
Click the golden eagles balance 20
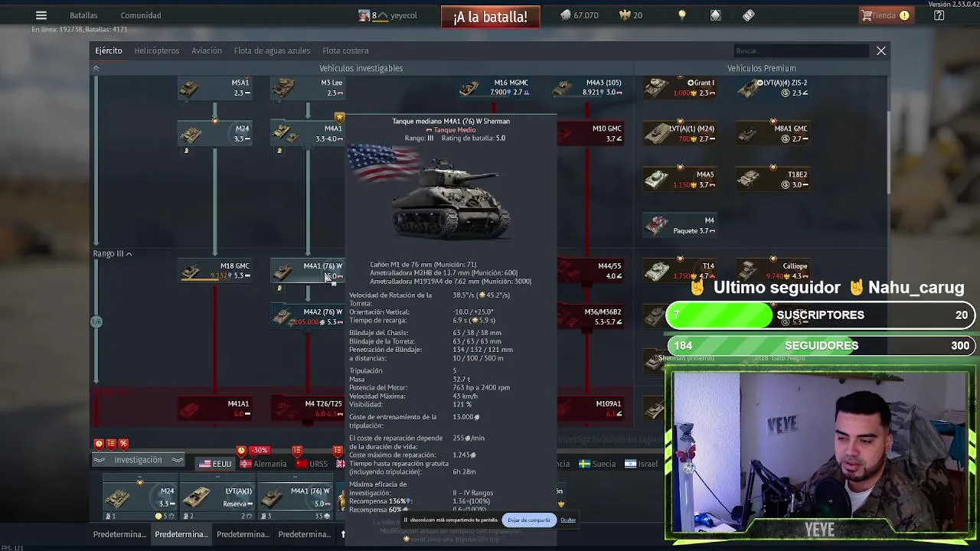(x=630, y=15)
